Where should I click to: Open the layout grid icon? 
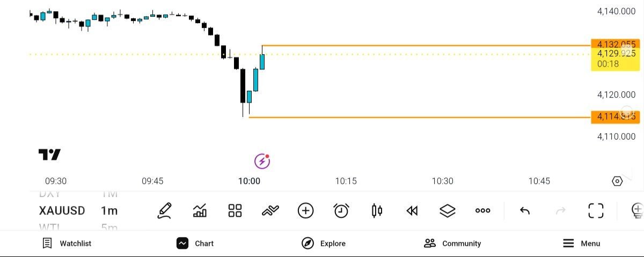235,211
